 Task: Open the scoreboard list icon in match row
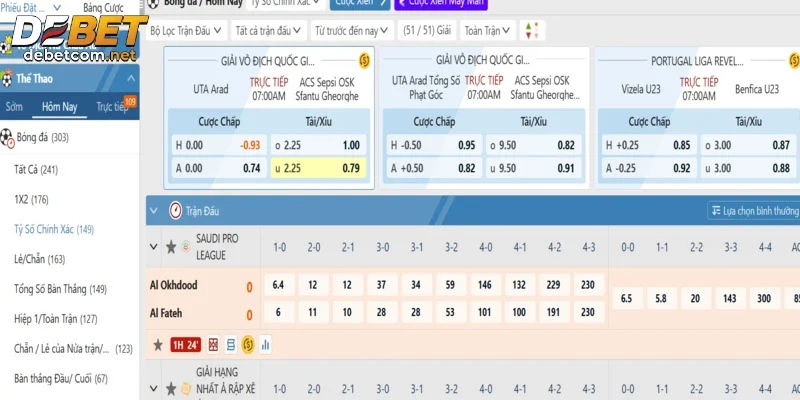click(x=231, y=345)
